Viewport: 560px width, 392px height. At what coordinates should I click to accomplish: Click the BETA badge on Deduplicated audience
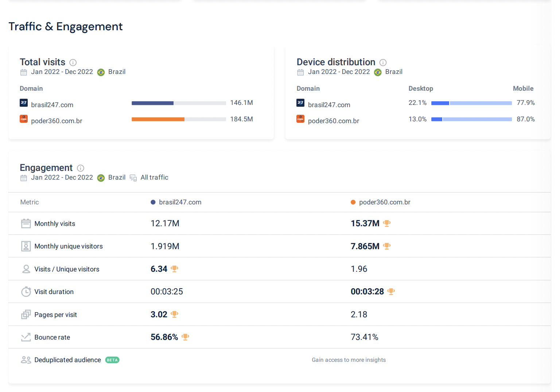tap(112, 360)
